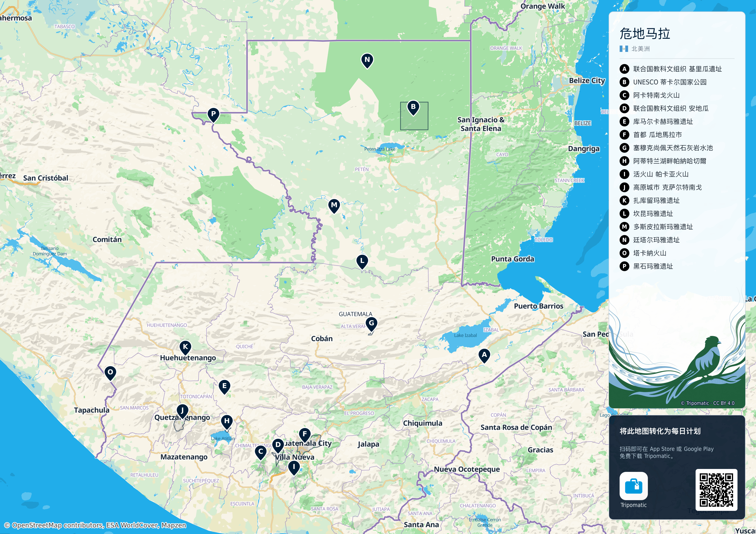756x534 pixels.
Task: Click legend item 阿卡特南戈火山
Action: (x=650, y=95)
